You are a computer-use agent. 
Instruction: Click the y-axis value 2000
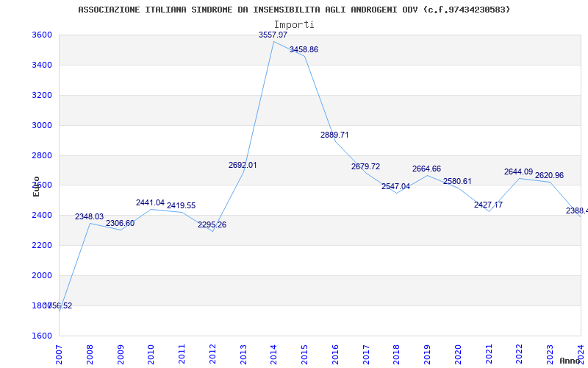click(42, 275)
